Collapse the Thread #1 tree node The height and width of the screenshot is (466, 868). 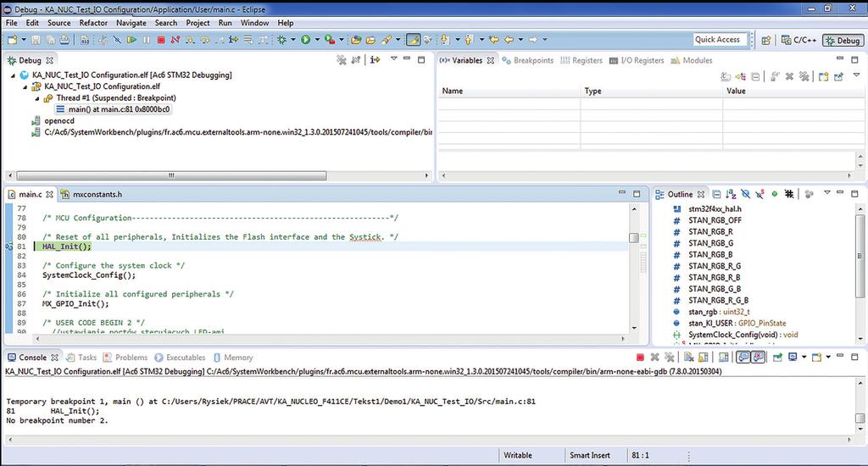pos(37,98)
